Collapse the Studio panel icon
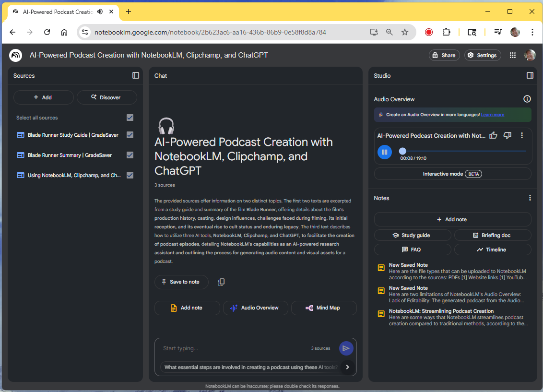Screen dimensions: 543x392 (530, 75)
